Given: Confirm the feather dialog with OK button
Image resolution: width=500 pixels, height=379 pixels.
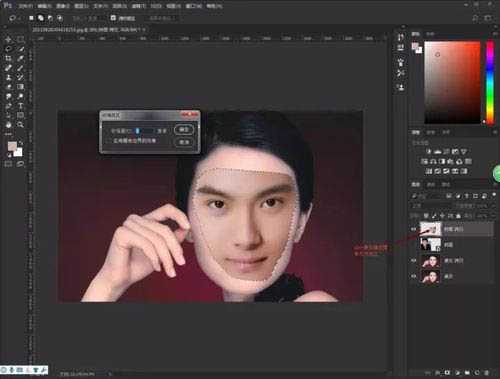Looking at the screenshot, I should (184, 129).
